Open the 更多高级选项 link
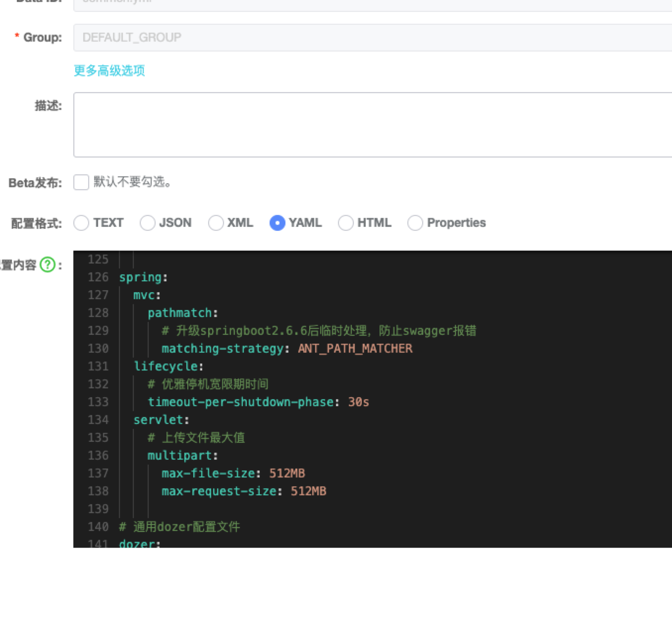The width and height of the screenshot is (672, 632). click(x=109, y=71)
